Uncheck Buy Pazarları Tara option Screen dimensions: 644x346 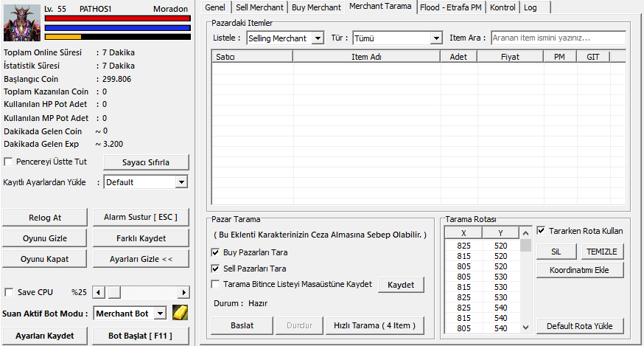[215, 252]
